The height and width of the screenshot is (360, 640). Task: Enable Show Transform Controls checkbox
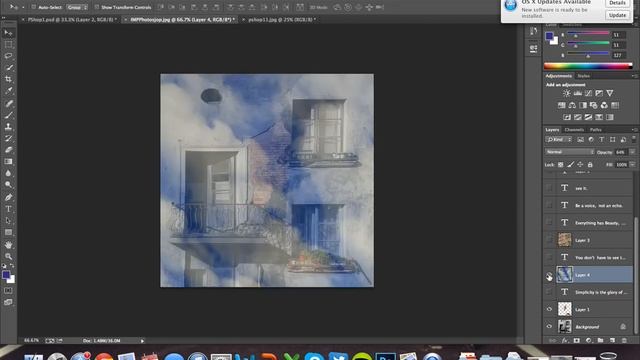click(x=97, y=7)
